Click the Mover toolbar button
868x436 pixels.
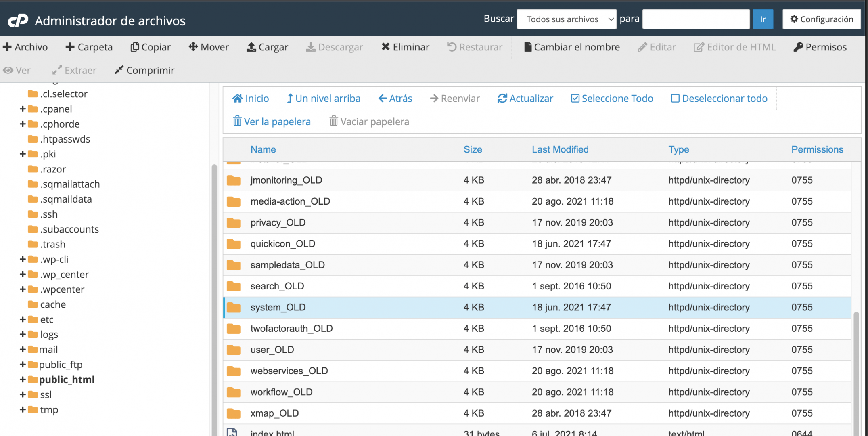(x=209, y=47)
